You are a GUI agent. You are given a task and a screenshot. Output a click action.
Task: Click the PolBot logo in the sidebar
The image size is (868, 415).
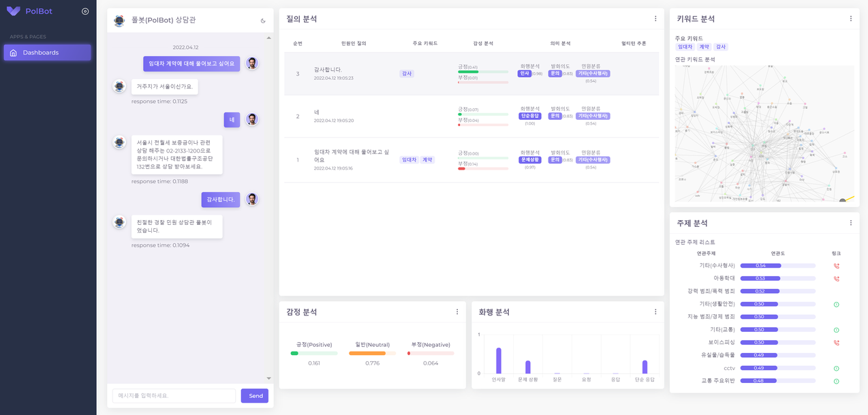[29, 11]
